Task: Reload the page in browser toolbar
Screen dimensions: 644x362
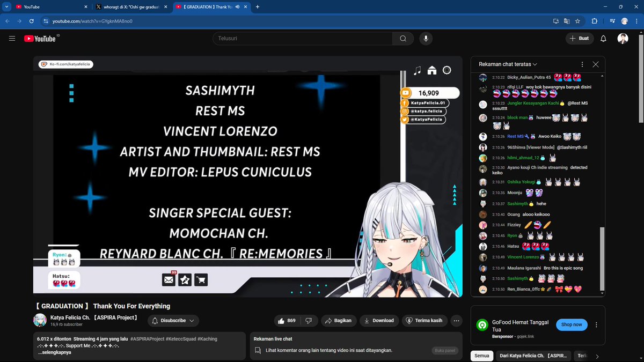Action: 32,21
